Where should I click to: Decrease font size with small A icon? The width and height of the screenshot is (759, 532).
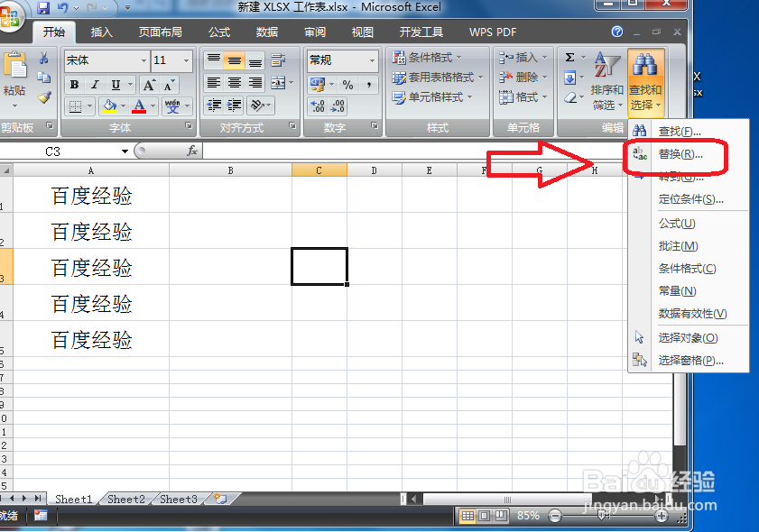coord(169,85)
